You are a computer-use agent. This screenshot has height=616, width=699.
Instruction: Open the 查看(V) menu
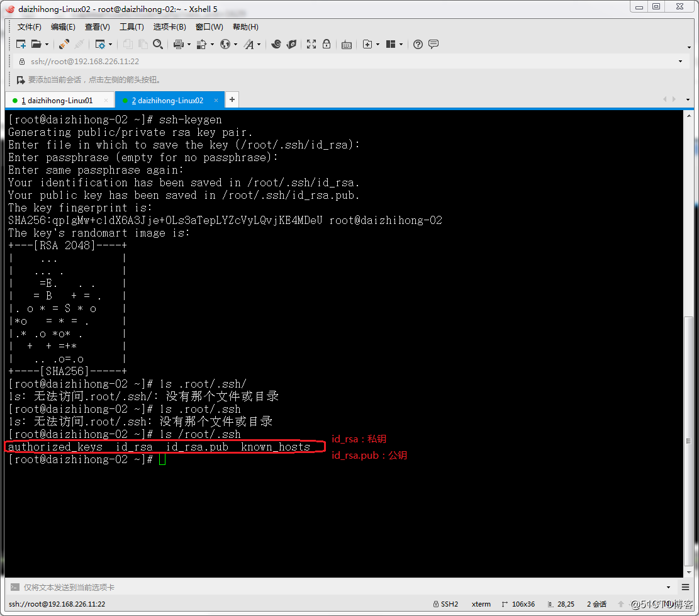point(98,27)
